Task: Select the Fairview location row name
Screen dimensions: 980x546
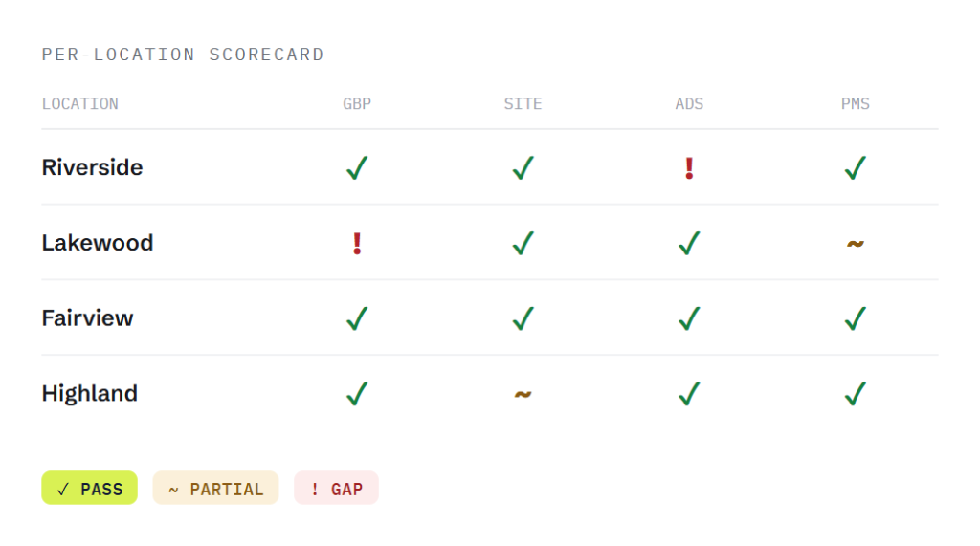Action: pos(87,318)
